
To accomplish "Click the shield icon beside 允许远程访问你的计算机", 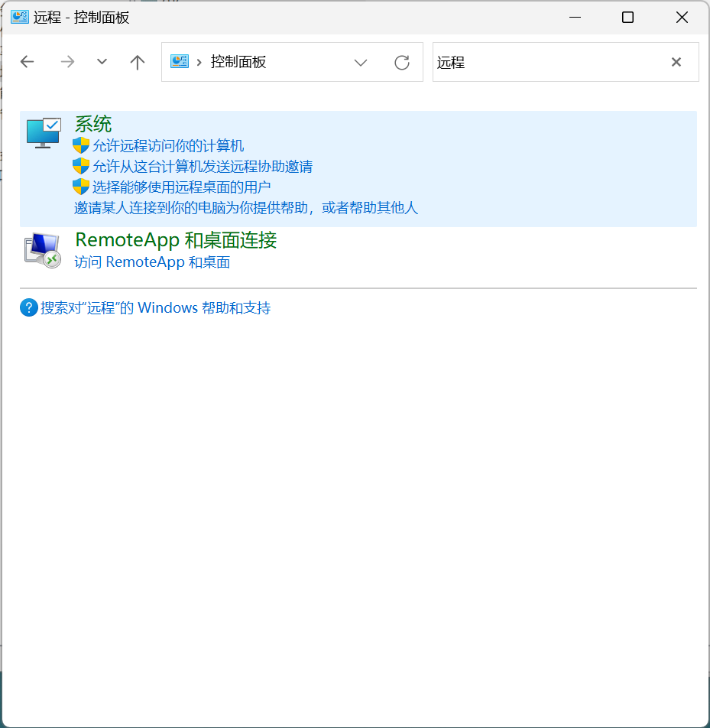I will tap(81, 145).
